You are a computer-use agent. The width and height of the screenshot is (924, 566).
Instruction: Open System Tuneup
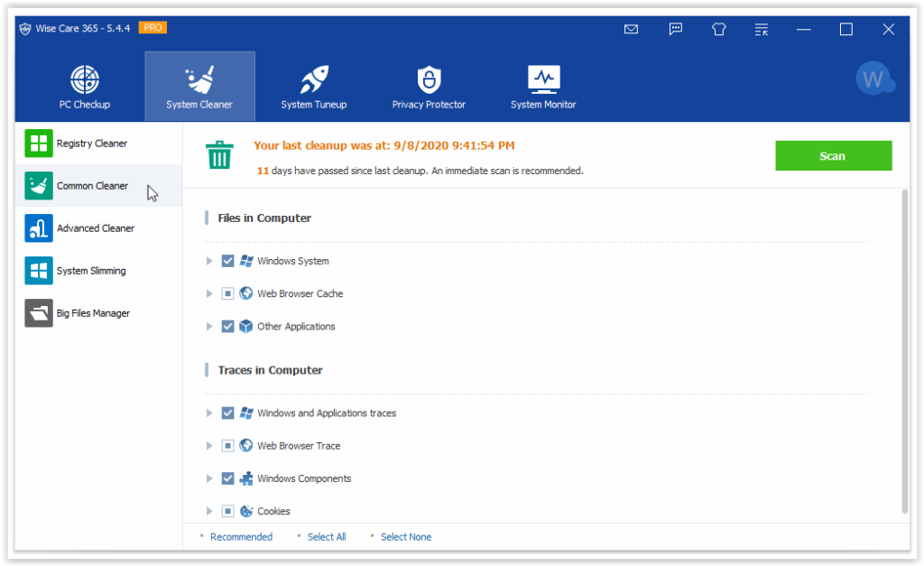(x=314, y=86)
